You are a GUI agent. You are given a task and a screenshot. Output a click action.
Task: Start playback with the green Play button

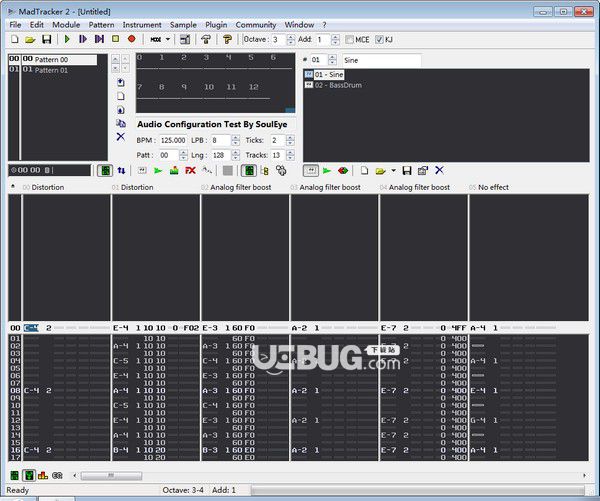coord(67,39)
